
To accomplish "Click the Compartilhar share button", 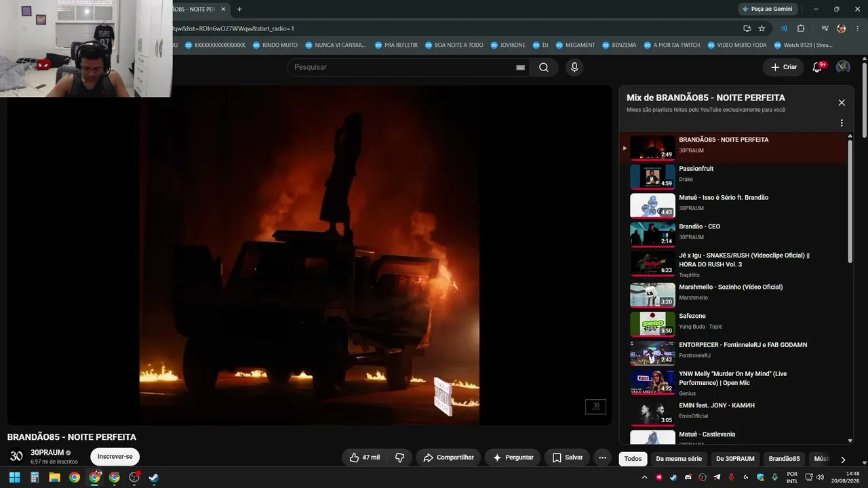I will (x=448, y=457).
